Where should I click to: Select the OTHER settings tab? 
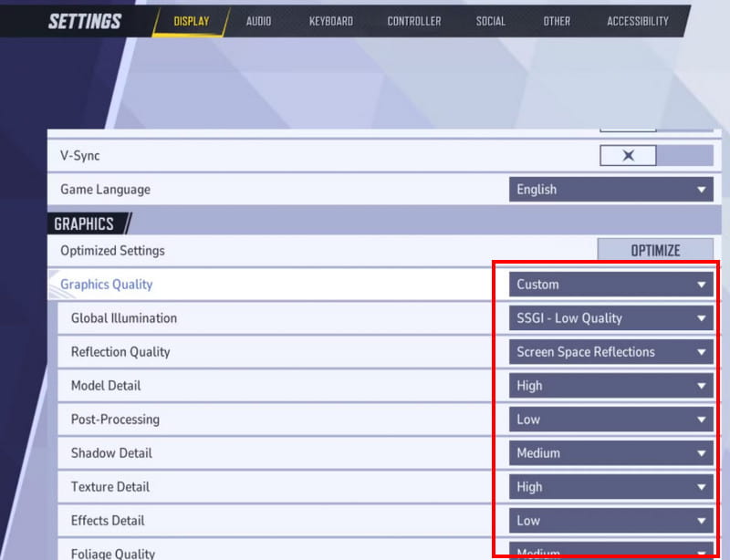tap(557, 21)
